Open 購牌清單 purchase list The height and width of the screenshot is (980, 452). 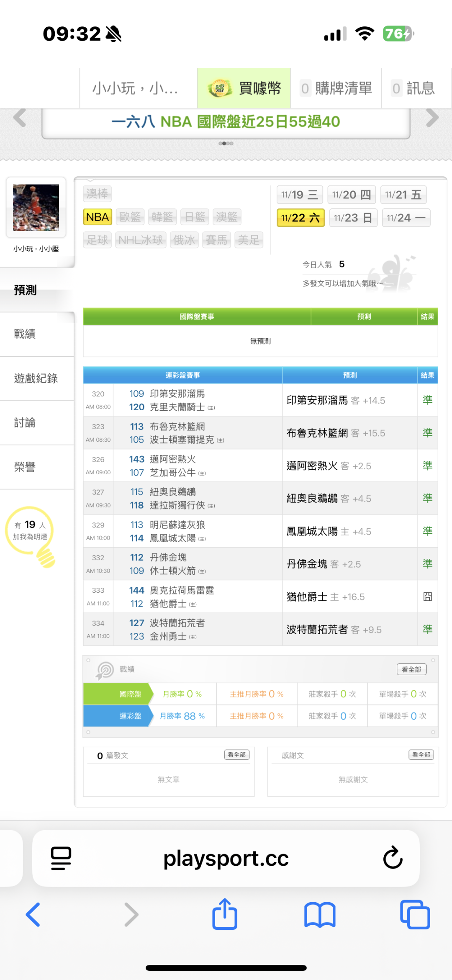[x=336, y=88]
